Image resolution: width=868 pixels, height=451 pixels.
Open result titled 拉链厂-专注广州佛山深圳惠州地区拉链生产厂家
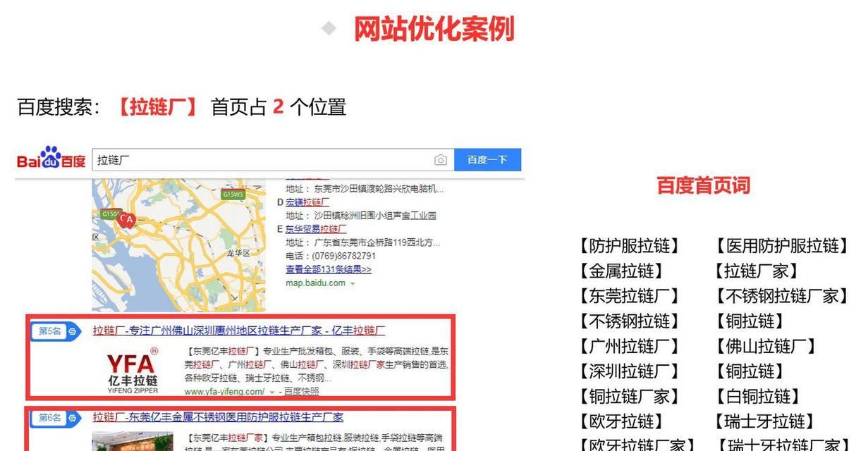point(239,330)
